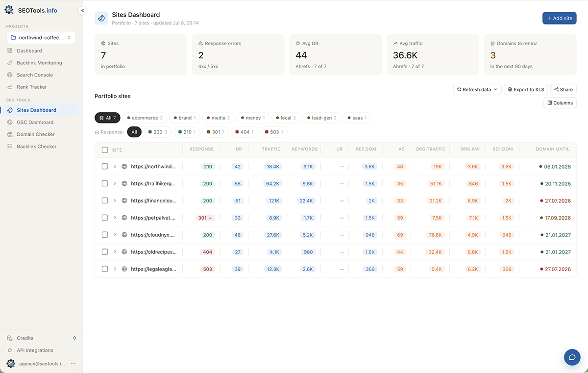Check the legaleagle site row checkbox
Viewport: 588px width, 373px height.
coord(105,269)
